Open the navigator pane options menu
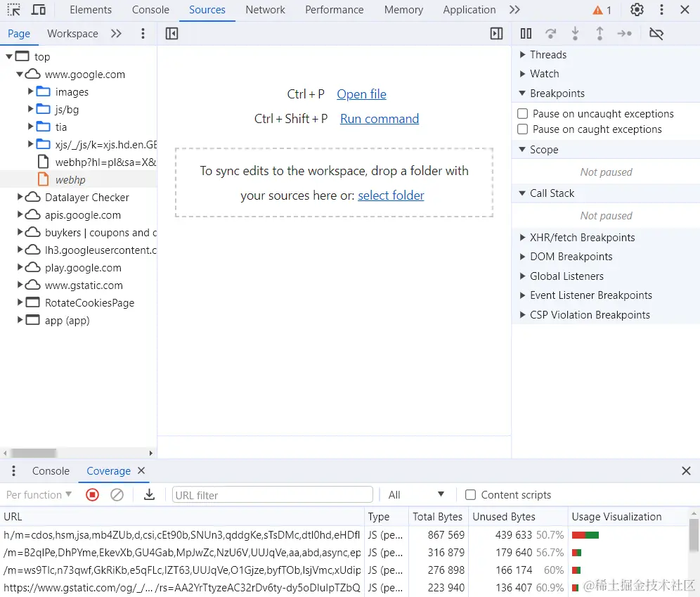Image resolution: width=700 pixels, height=597 pixels. (143, 34)
